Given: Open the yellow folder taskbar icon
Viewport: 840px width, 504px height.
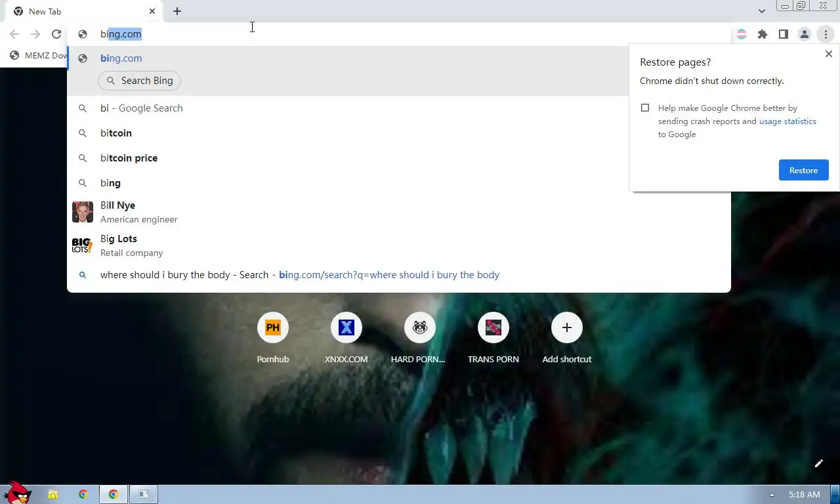Looking at the screenshot, I should tap(53, 494).
